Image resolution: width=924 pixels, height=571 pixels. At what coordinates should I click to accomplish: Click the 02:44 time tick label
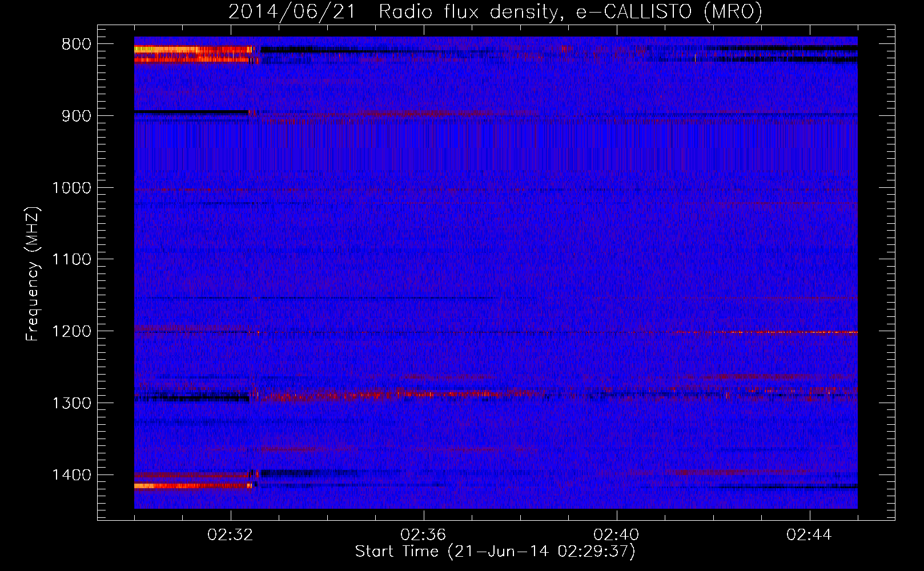pos(809,534)
